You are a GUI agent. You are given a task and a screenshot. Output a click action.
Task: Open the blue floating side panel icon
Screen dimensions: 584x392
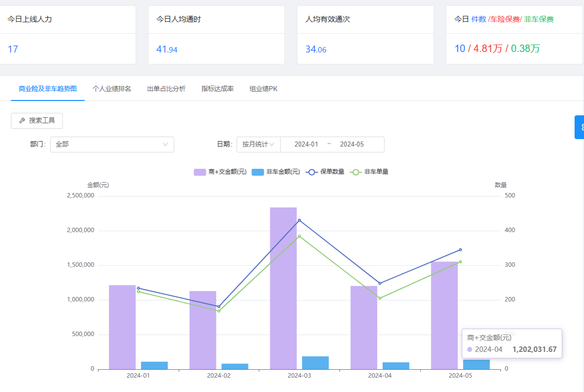coord(580,127)
